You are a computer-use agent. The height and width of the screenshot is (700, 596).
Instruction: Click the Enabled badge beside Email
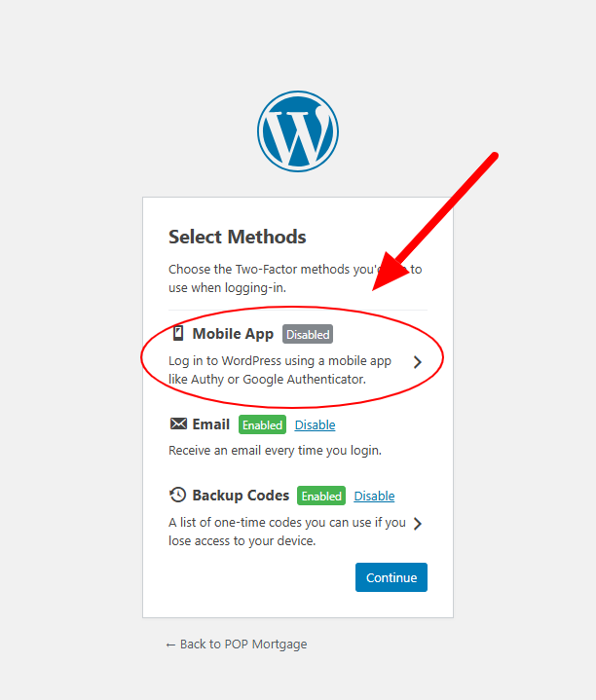pyautogui.click(x=262, y=424)
